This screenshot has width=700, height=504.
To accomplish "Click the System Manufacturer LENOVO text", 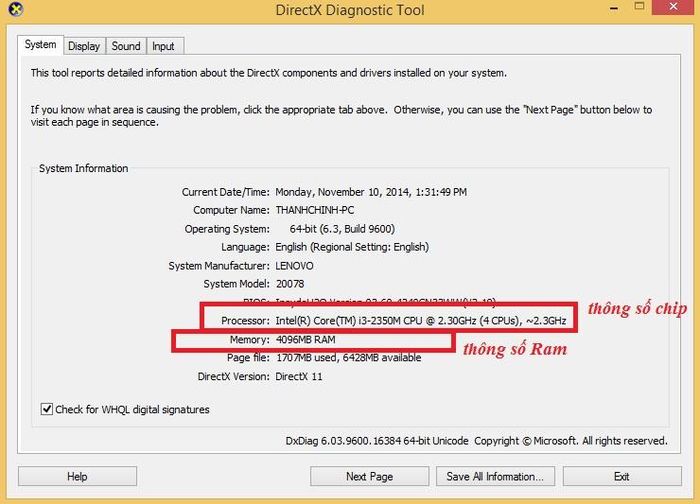I will tap(294, 266).
